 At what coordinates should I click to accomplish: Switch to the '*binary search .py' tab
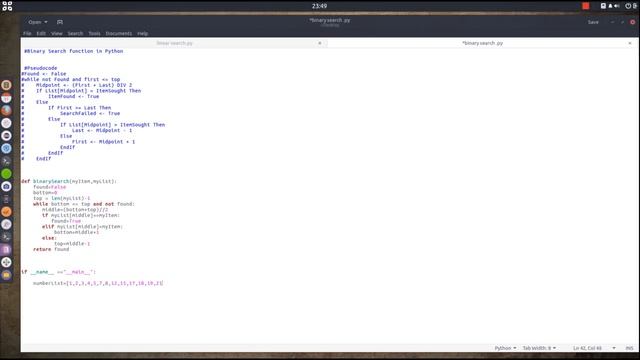(x=482, y=43)
